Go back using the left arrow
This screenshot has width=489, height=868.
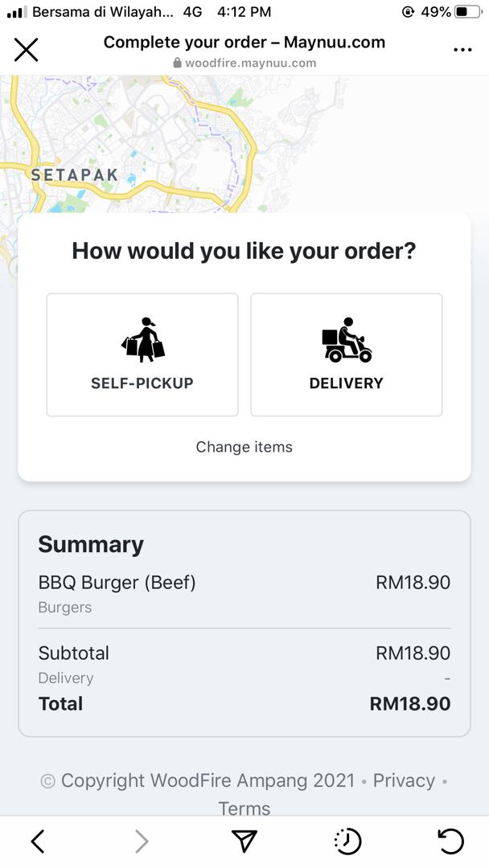tap(38, 841)
